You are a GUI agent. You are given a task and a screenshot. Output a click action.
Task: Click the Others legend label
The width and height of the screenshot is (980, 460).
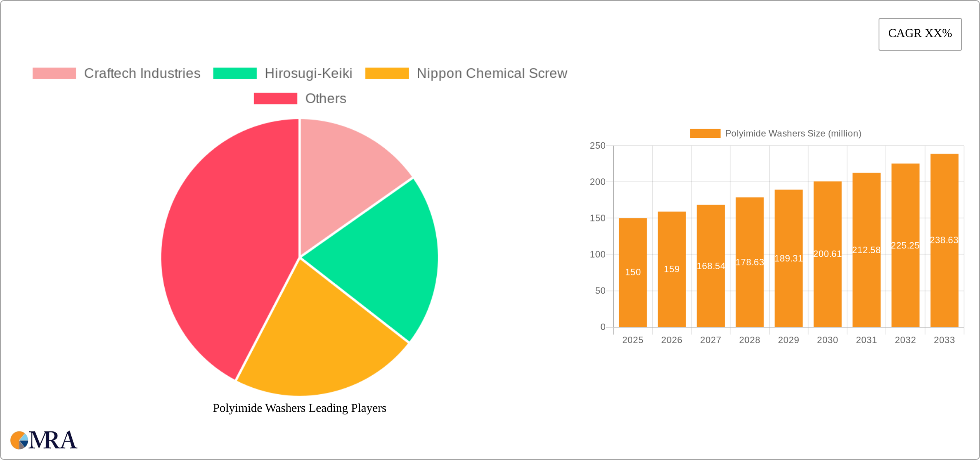coord(326,98)
